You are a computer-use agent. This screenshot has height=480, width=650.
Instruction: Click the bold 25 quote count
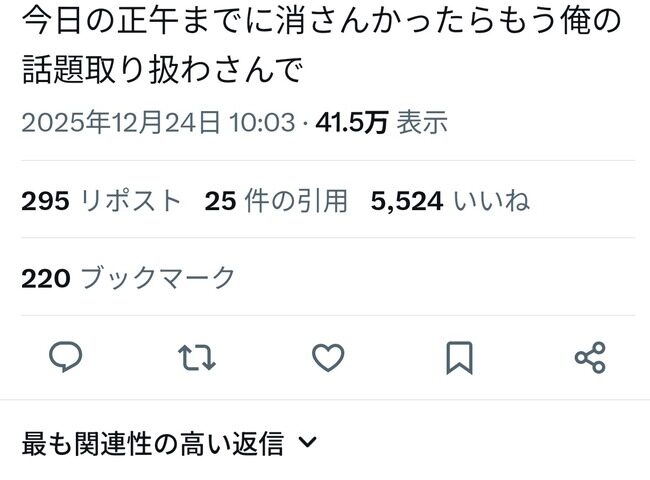pos(221,201)
